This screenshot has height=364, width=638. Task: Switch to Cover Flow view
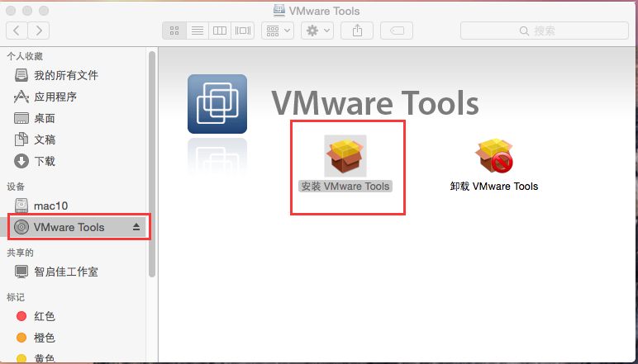coord(243,31)
